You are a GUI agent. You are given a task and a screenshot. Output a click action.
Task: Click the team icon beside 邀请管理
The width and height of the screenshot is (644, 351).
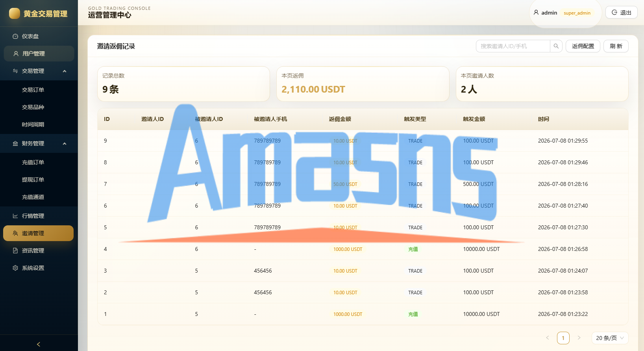click(x=15, y=233)
